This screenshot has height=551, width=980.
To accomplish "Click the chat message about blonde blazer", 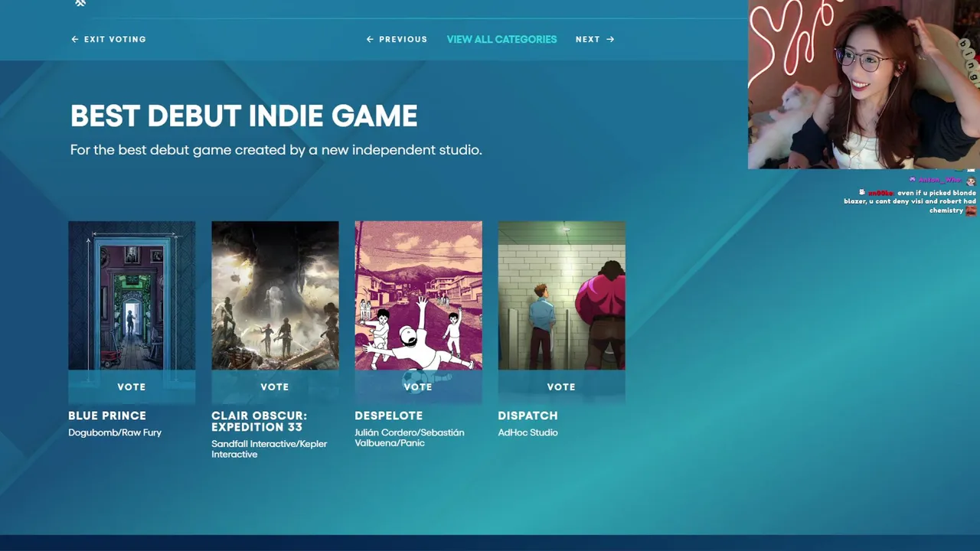I will (910, 201).
